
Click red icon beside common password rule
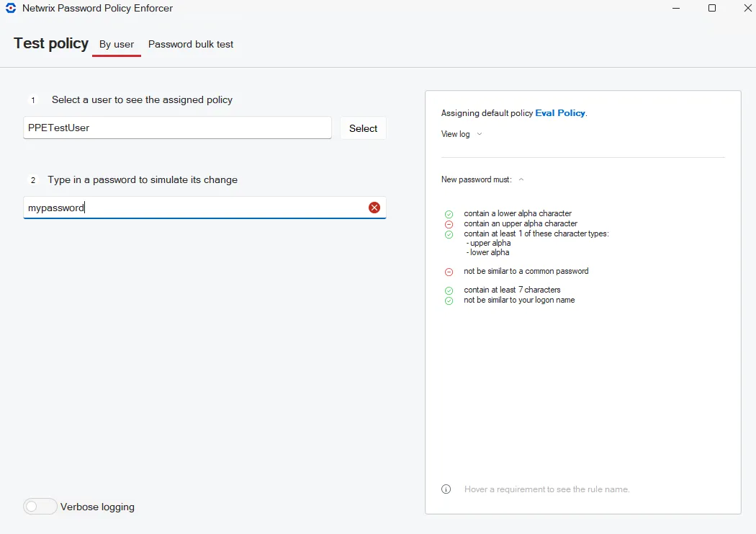point(449,272)
